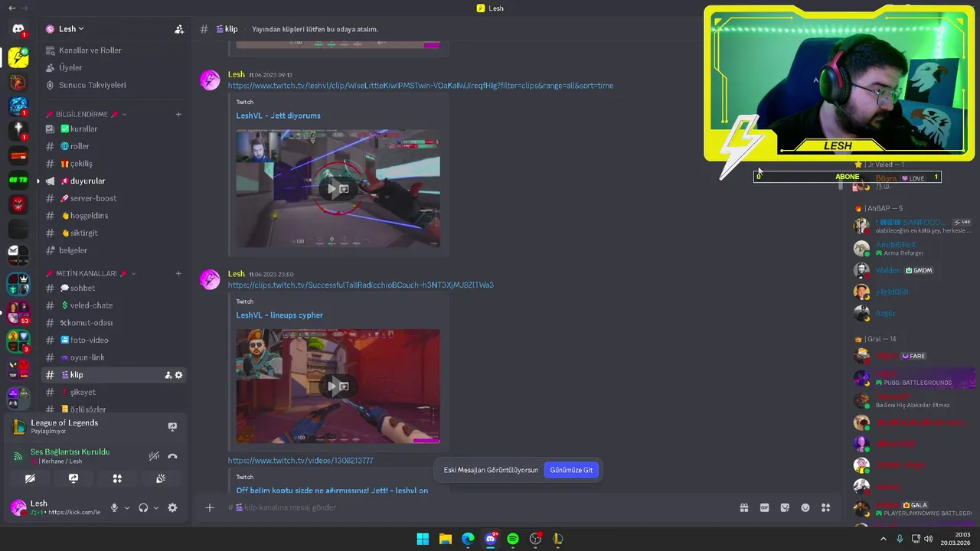Viewport: 980px width, 551px height.
Task: Click Günümüze Git button
Action: point(571,470)
